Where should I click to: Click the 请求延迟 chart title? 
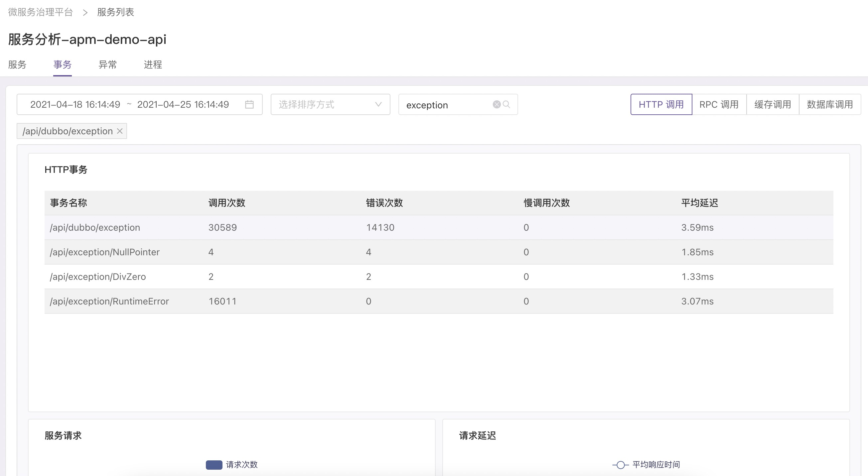pyautogui.click(x=478, y=435)
